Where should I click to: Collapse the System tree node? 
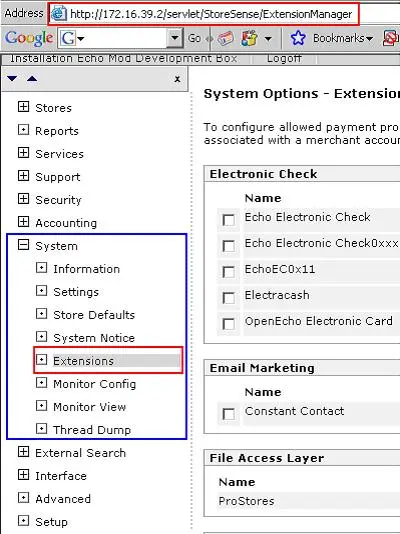click(x=23, y=245)
